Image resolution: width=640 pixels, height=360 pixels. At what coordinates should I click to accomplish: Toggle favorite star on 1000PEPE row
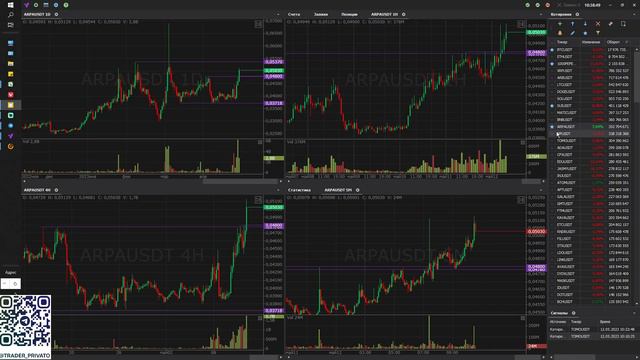[x=552, y=64]
